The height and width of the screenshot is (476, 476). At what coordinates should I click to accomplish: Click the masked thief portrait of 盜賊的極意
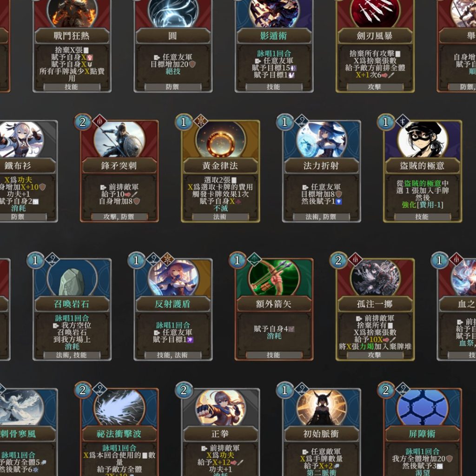pos(423,139)
